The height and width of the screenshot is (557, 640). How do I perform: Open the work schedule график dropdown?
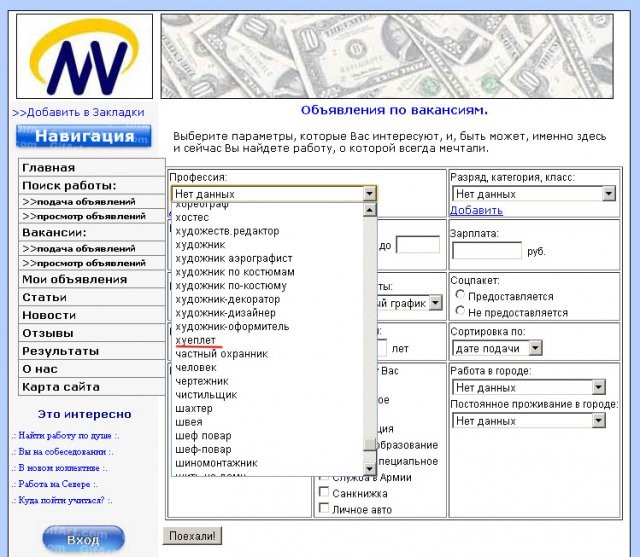coord(436,303)
